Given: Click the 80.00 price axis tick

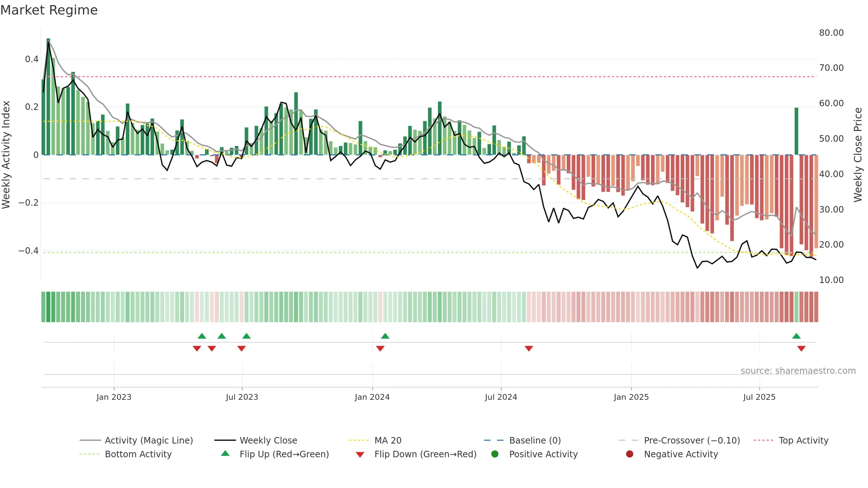Looking at the screenshot, I should (x=831, y=33).
